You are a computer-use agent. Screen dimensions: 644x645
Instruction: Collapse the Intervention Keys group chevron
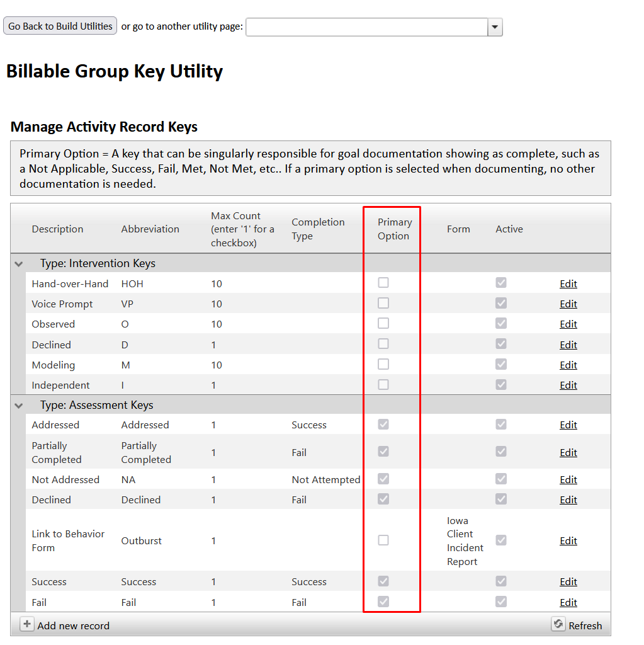18,264
